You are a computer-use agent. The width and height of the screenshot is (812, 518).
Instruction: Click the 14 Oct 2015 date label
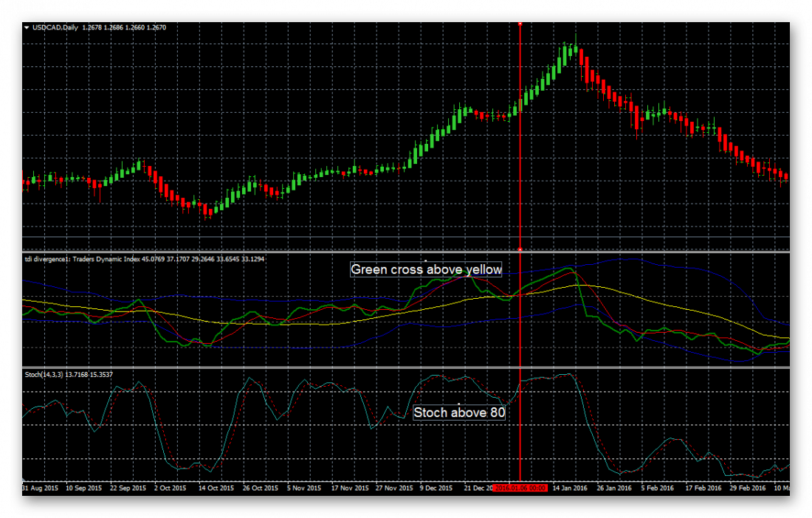(216, 488)
